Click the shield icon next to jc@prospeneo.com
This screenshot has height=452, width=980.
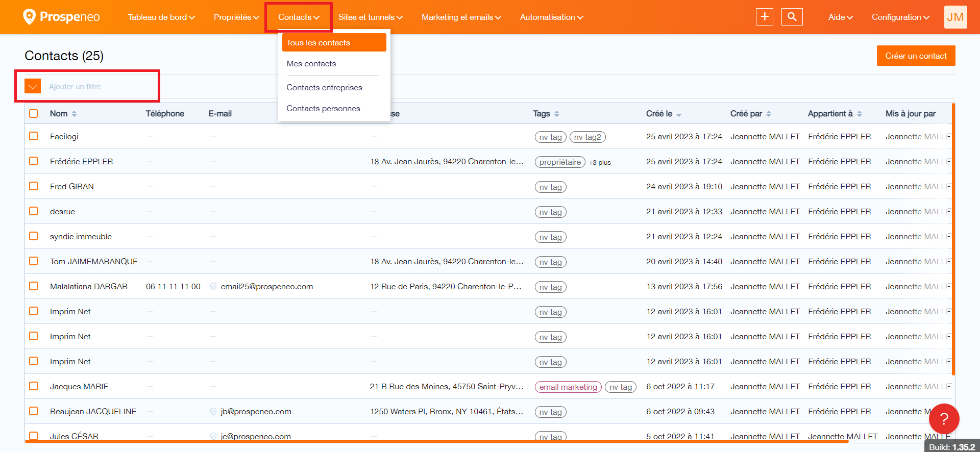click(213, 436)
